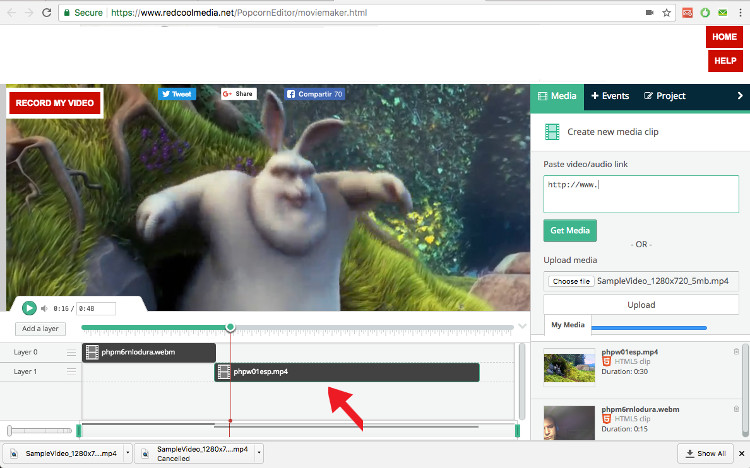Switch to the Events tab

point(610,96)
